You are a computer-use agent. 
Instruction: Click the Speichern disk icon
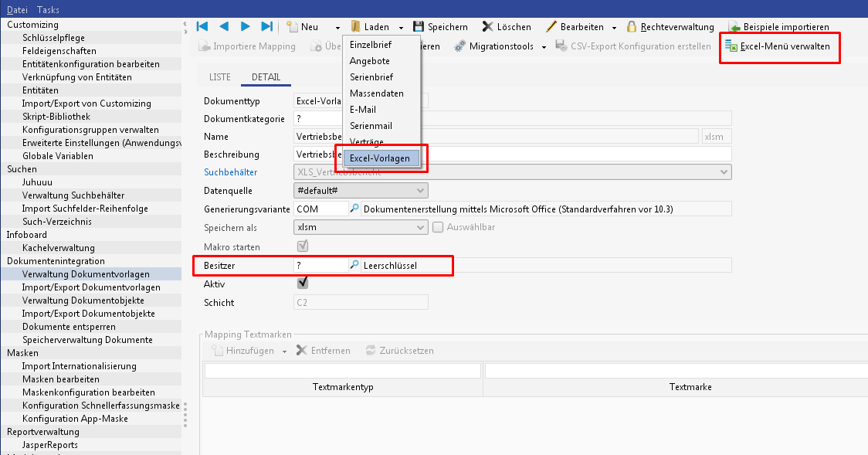(x=419, y=26)
